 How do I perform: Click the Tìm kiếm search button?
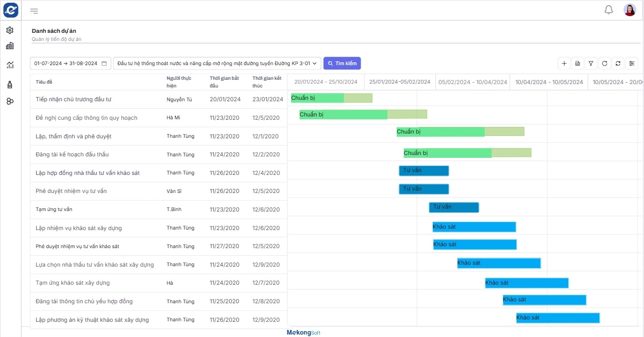pyautogui.click(x=342, y=63)
